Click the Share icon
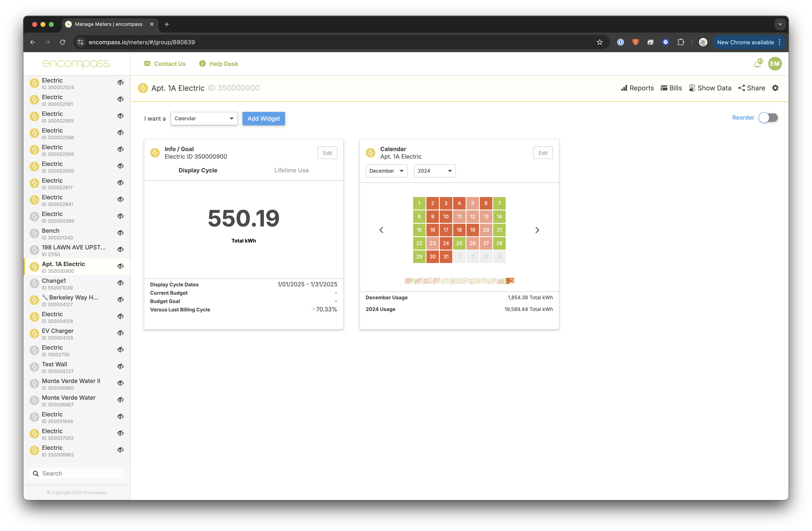This screenshot has height=531, width=812. [741, 88]
